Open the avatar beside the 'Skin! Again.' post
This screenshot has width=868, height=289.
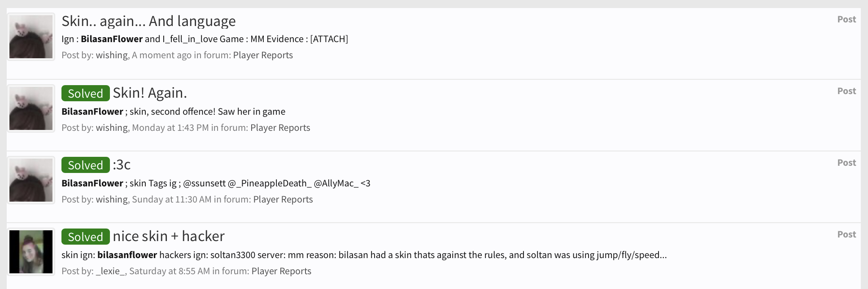tap(31, 108)
